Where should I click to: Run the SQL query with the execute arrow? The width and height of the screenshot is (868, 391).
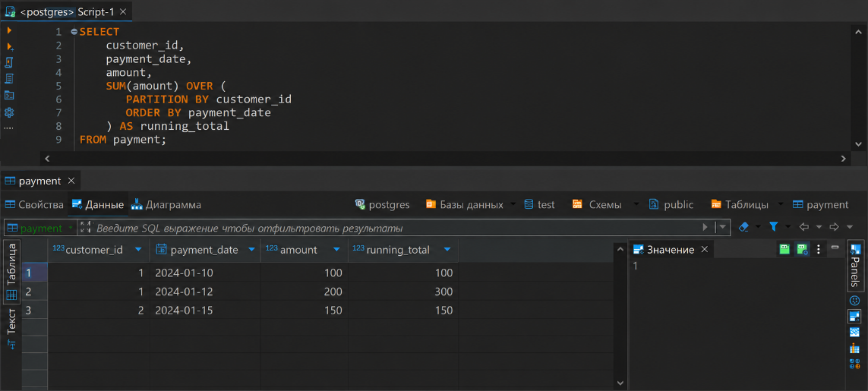point(9,30)
